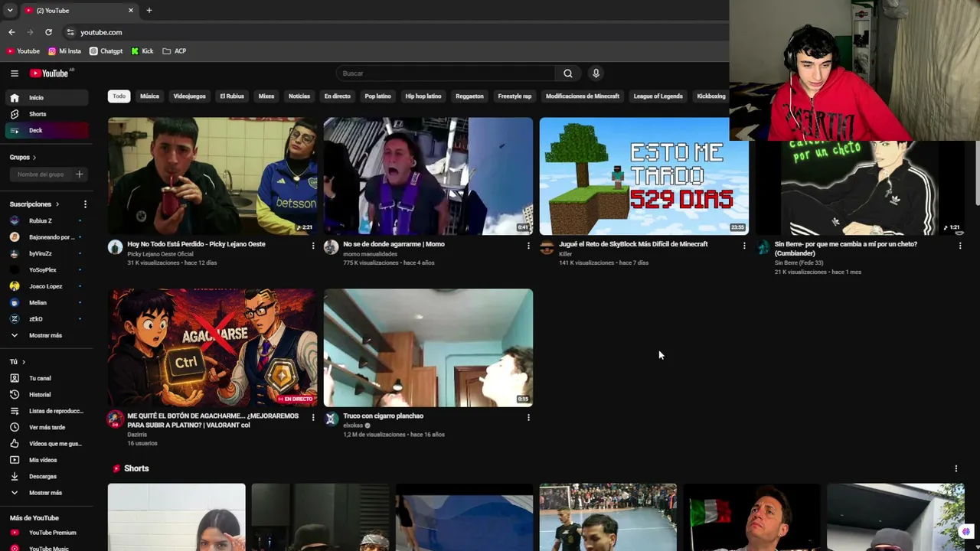Image resolution: width=980 pixels, height=551 pixels.
Task: Open Joaco Lopez subscription channel
Action: pyautogui.click(x=46, y=286)
